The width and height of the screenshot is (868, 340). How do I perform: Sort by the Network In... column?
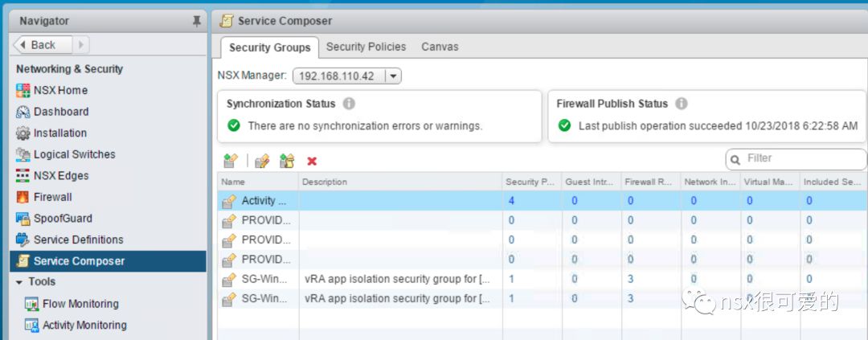pyautogui.click(x=710, y=182)
